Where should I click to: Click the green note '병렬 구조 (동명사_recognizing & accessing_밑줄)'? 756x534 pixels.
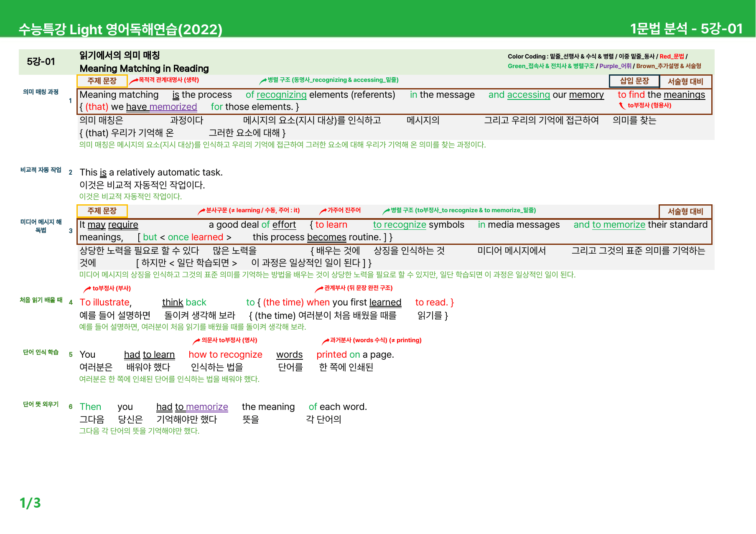click(x=333, y=80)
